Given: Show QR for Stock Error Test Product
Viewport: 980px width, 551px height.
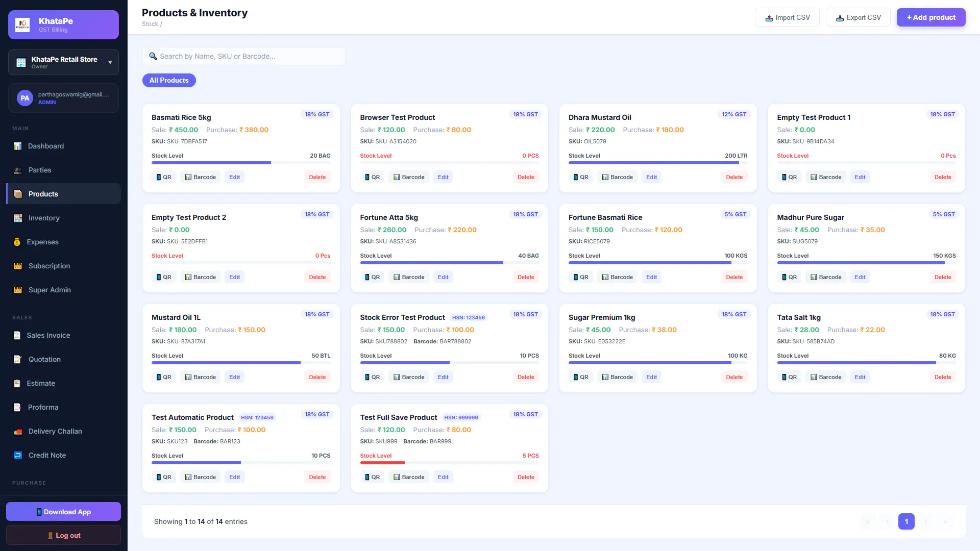Looking at the screenshot, I should [x=373, y=377].
